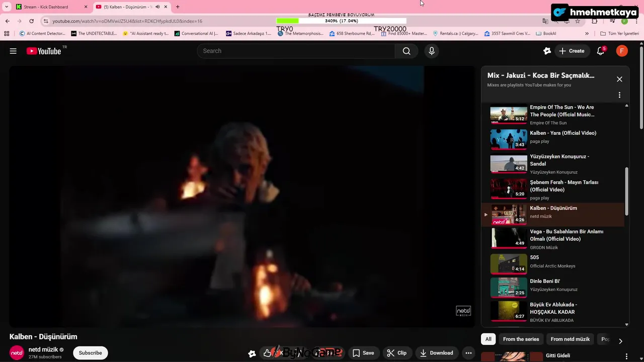The width and height of the screenshot is (644, 362).
Task: Click the browser address bar URL
Action: tap(127, 21)
